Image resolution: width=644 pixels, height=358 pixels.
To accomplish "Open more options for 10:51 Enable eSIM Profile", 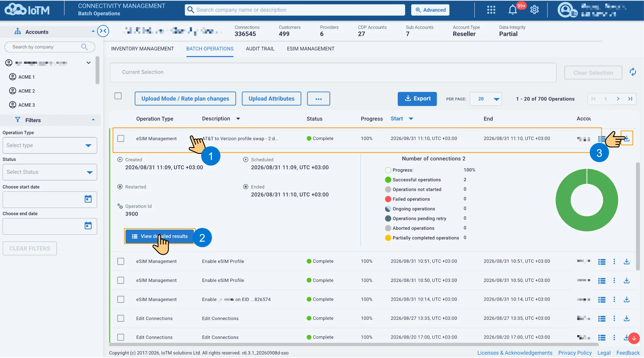I will [614, 261].
